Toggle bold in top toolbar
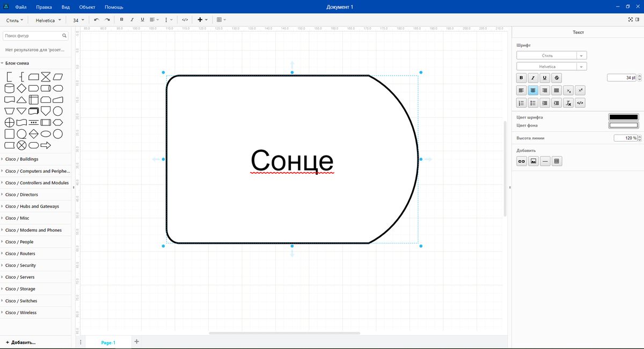This screenshot has height=349, width=644. 122,20
